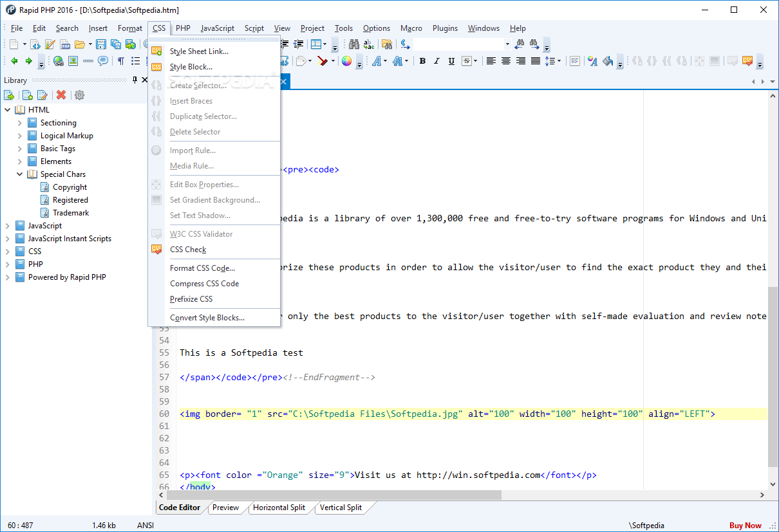The width and height of the screenshot is (779, 532).
Task: Click the horizontal scrollbar thumb below the code
Action: [334, 495]
